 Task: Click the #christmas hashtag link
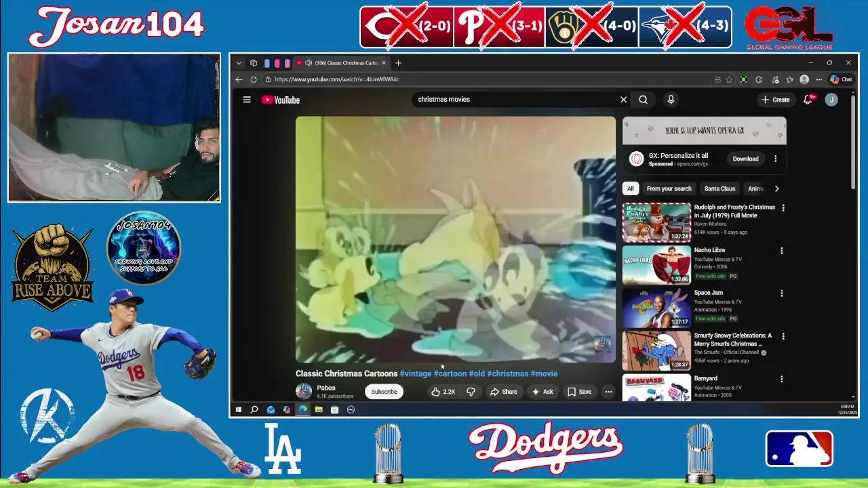507,373
